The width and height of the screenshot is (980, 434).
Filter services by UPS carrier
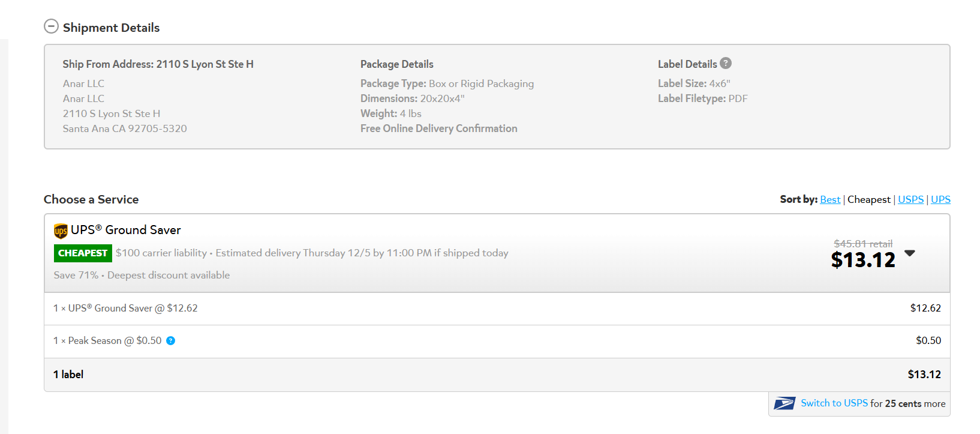(x=940, y=199)
